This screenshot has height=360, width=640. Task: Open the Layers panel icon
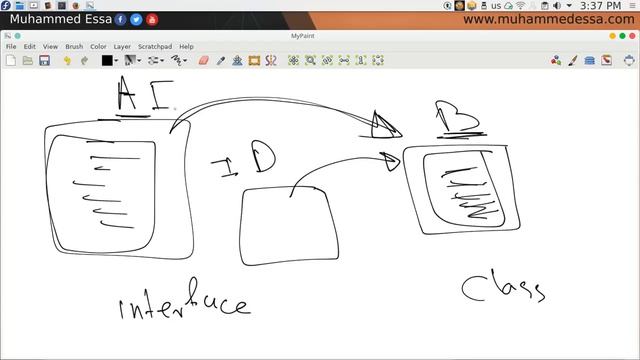click(x=589, y=61)
